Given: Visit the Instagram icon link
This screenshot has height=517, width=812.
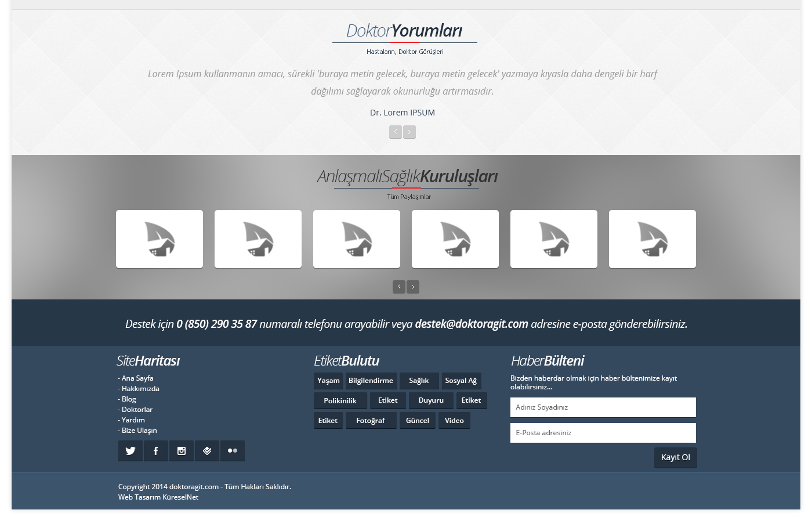Looking at the screenshot, I should click(x=182, y=451).
